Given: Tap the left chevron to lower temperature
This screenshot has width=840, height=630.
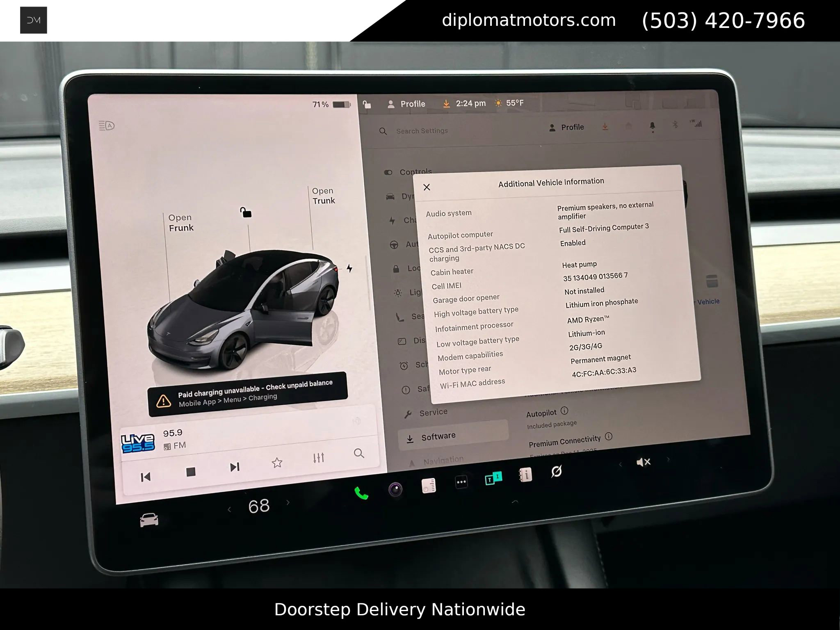Looking at the screenshot, I should (x=229, y=509).
